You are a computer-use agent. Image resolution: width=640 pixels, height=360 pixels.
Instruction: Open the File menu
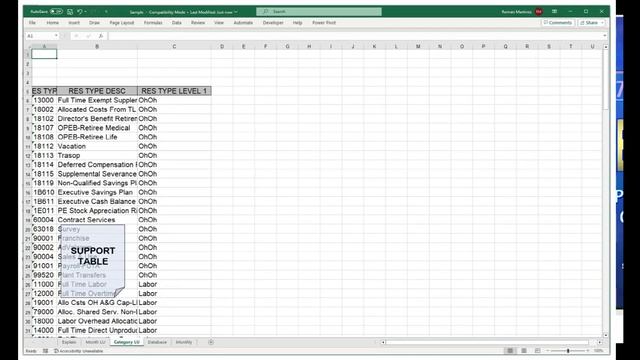pos(32,23)
